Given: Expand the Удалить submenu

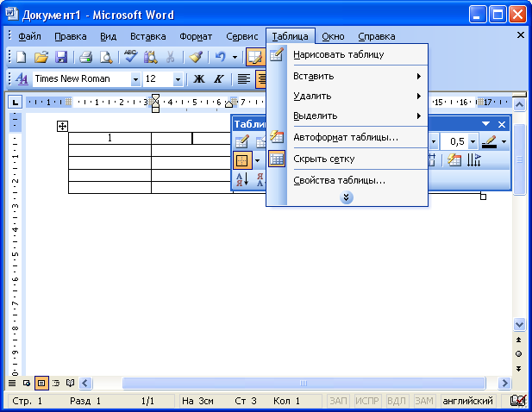Looking at the screenshot, I should [x=347, y=96].
